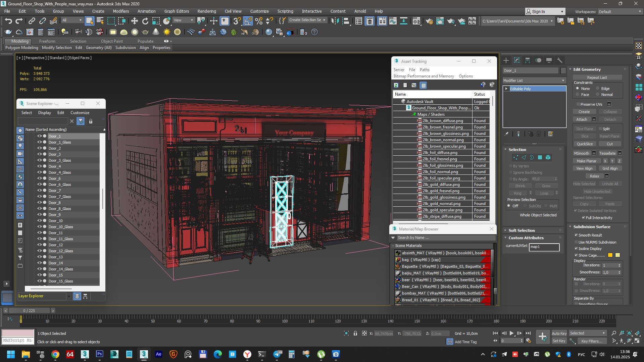Click the Search by Name field

pos(446,238)
